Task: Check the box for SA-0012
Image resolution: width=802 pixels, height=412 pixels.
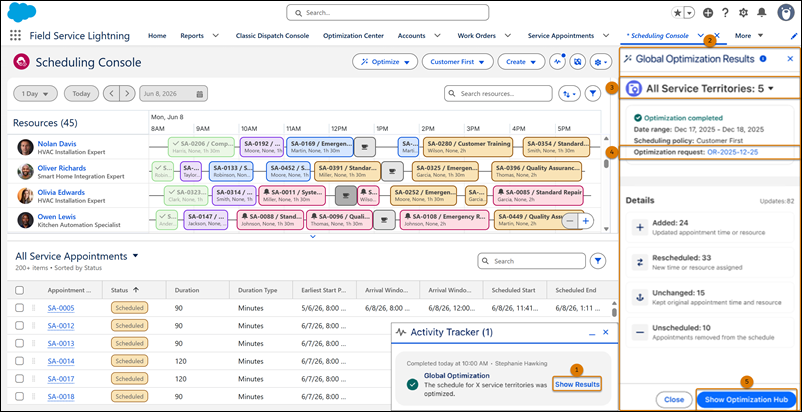Action: click(19, 326)
